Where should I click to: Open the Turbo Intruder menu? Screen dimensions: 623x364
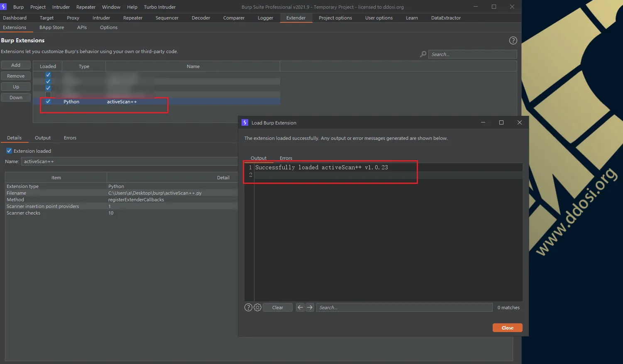coord(160,7)
